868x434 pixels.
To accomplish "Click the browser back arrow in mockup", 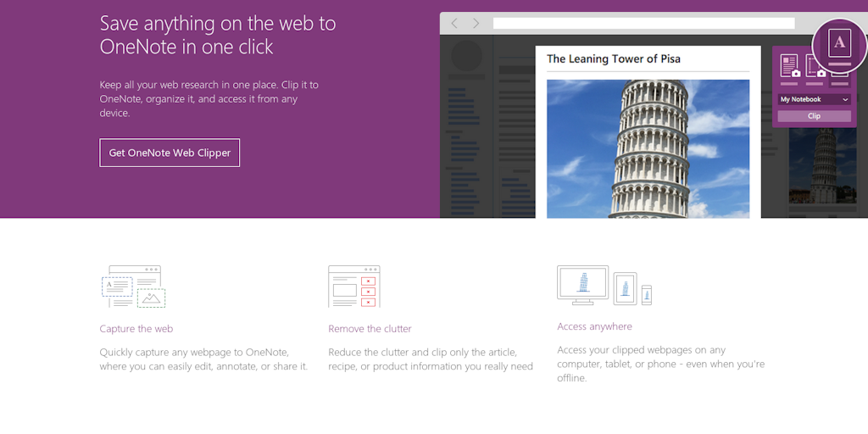I will tap(454, 23).
